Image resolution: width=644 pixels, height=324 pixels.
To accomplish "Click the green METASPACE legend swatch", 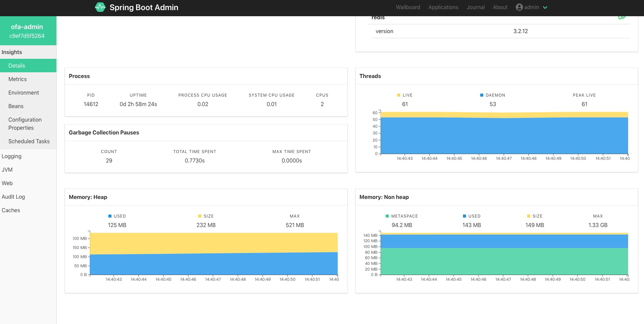I will coord(387,216).
